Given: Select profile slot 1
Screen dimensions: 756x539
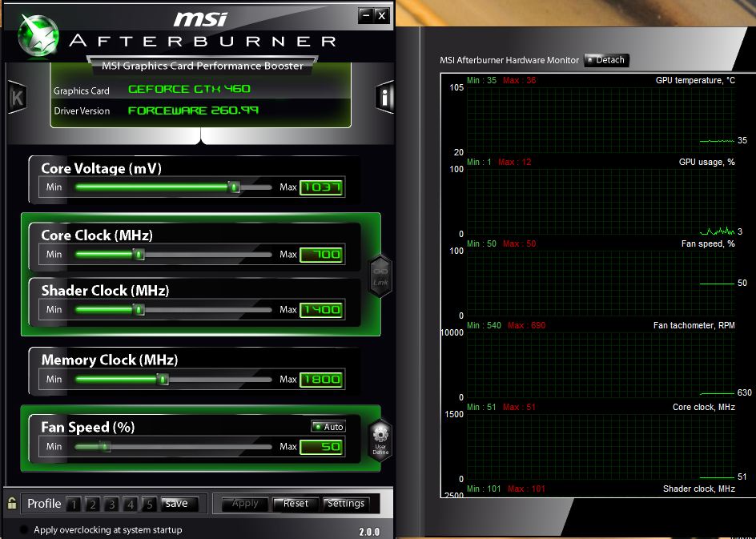Looking at the screenshot, I should [x=74, y=504].
